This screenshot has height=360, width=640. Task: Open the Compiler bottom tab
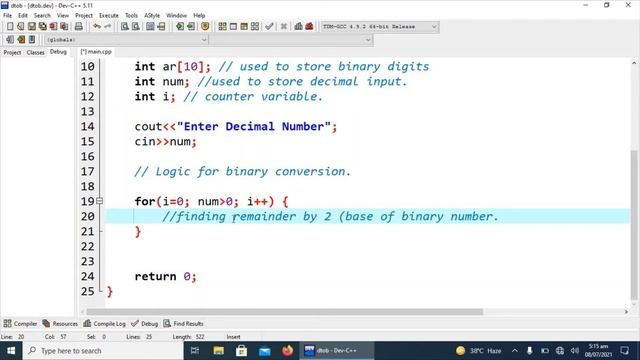pyautogui.click(x=20, y=324)
